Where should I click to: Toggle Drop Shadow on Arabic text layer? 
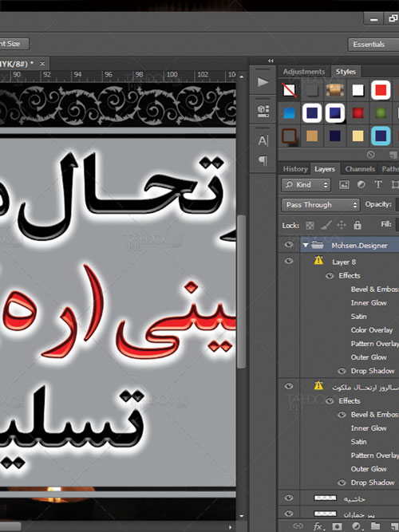coord(342,483)
